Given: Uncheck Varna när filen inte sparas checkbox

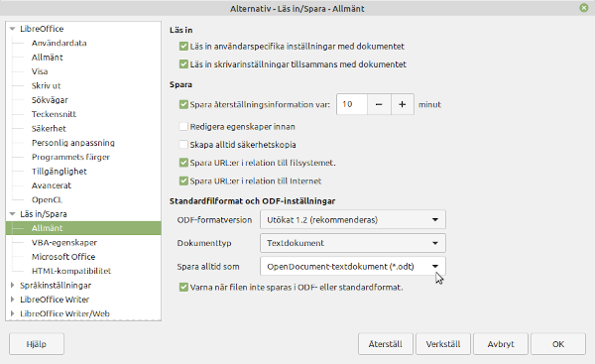Looking at the screenshot, I should [183, 288].
